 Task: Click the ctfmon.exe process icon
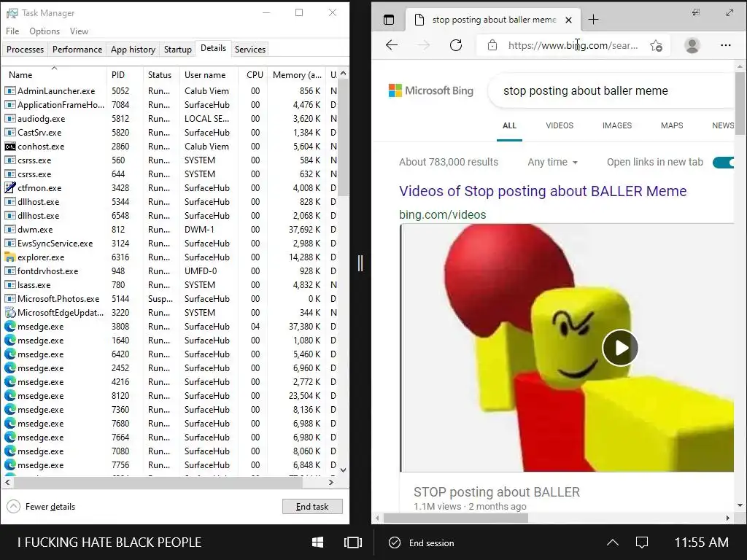click(x=9, y=187)
